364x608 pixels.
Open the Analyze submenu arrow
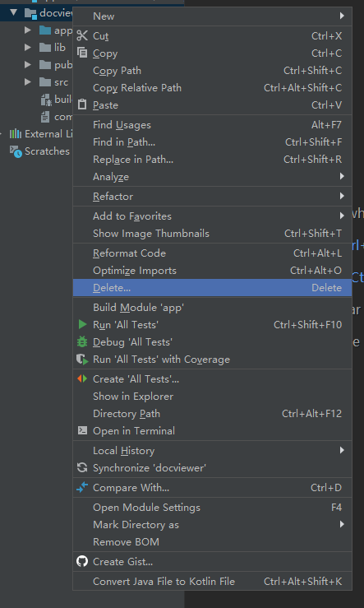coord(342,176)
